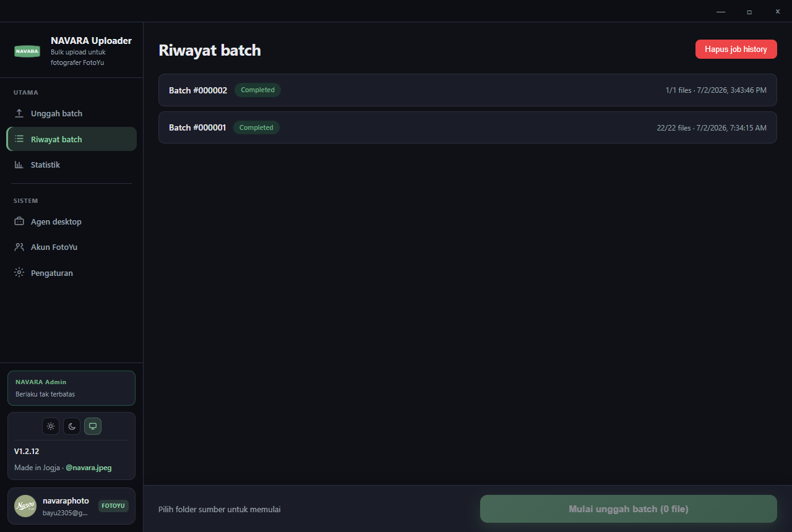Image resolution: width=792 pixels, height=532 pixels.
Task: Click the Hapus job history button
Action: click(x=736, y=49)
